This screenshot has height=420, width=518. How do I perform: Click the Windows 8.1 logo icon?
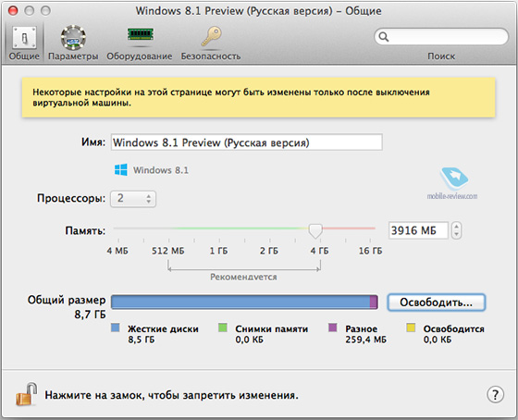pos(121,170)
